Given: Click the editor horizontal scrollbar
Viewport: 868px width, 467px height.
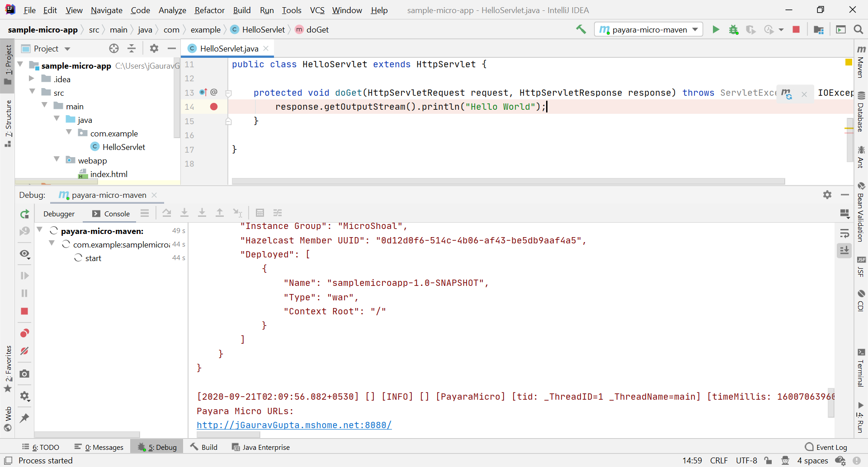Looking at the screenshot, I should pyautogui.click(x=508, y=181).
